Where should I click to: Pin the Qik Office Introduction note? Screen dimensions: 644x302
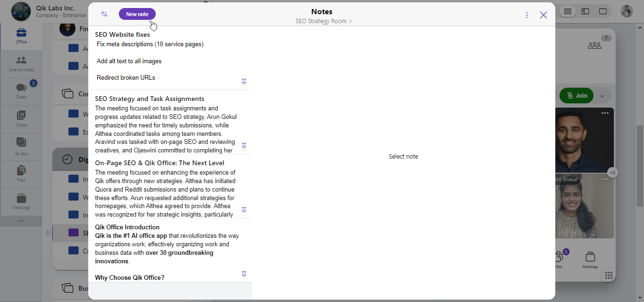[x=244, y=274]
